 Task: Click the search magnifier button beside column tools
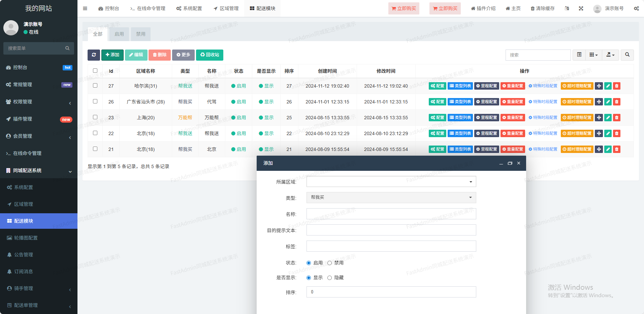click(627, 55)
